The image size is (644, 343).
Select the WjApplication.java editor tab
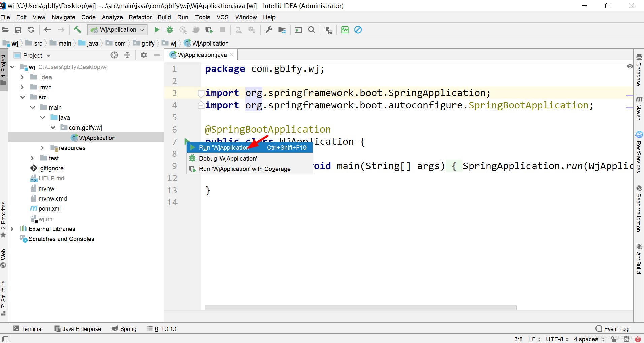tap(202, 55)
